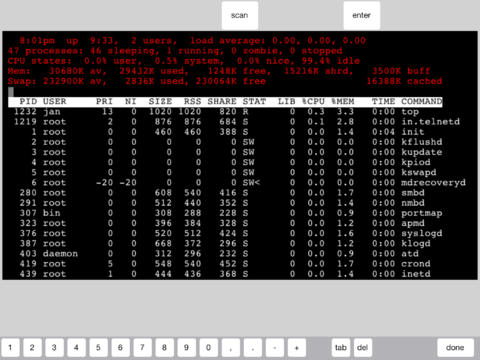Select the 'top' command text

point(410,112)
